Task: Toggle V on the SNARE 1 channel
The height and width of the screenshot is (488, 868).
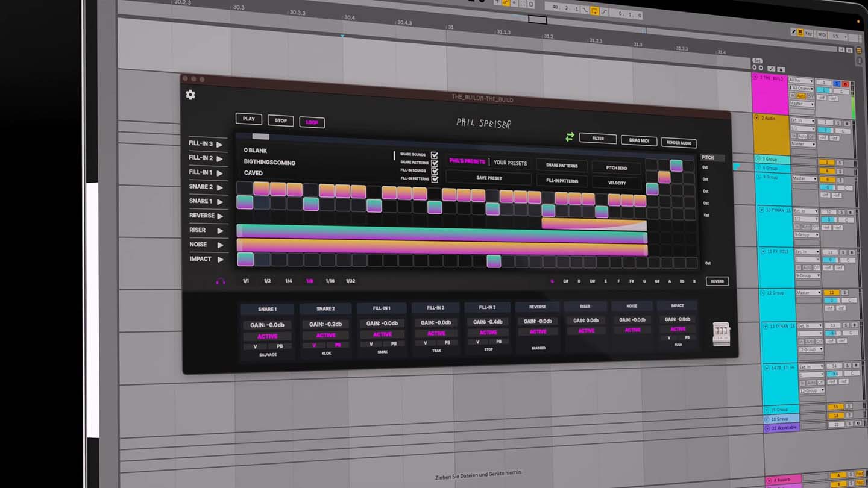Action: 256,346
